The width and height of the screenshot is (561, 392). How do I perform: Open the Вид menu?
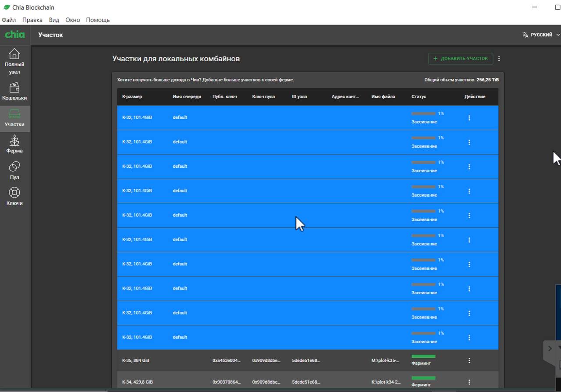(x=54, y=20)
